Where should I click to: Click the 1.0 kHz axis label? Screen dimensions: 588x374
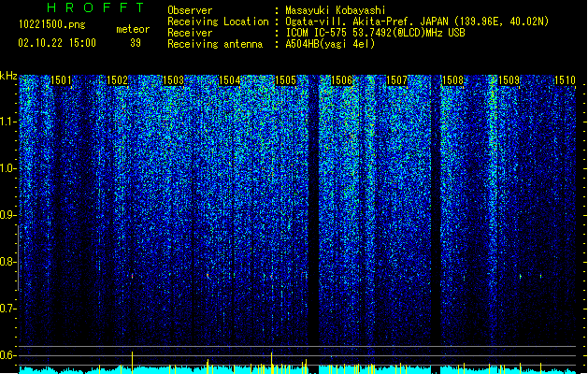(7, 168)
